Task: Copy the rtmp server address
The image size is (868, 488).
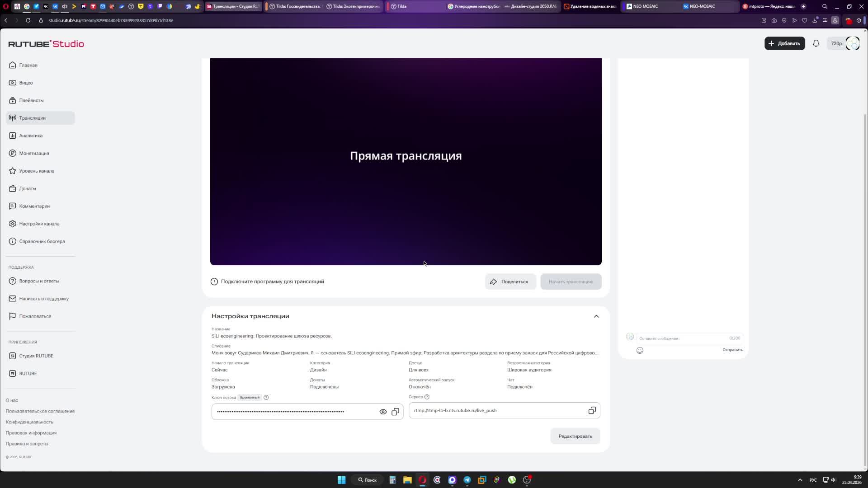Action: click(592, 410)
